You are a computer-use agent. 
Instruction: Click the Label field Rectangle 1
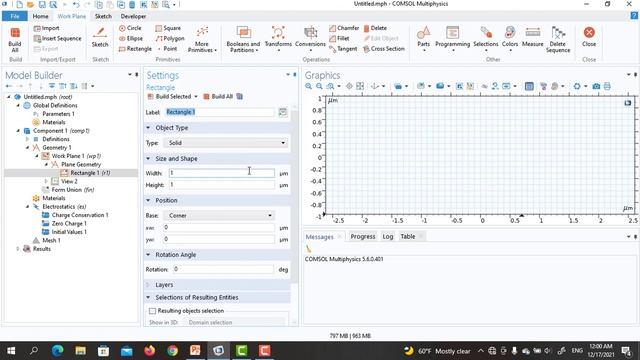click(220, 112)
